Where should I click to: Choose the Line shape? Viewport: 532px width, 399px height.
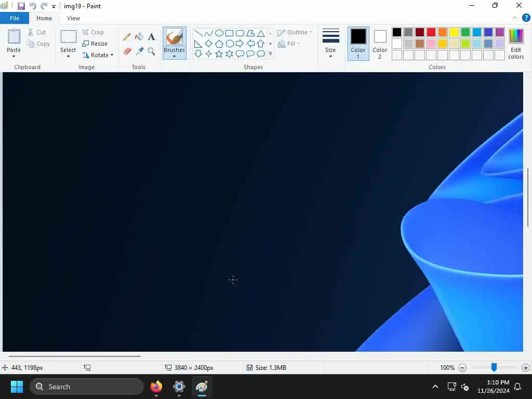click(x=198, y=33)
